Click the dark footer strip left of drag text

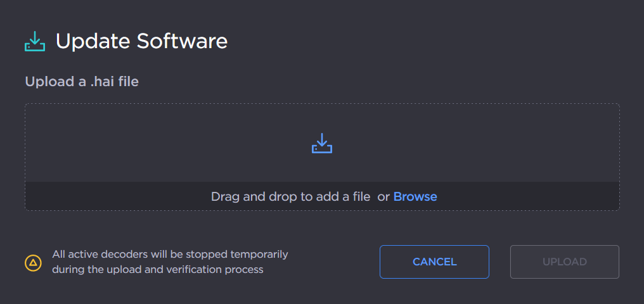tap(114, 196)
